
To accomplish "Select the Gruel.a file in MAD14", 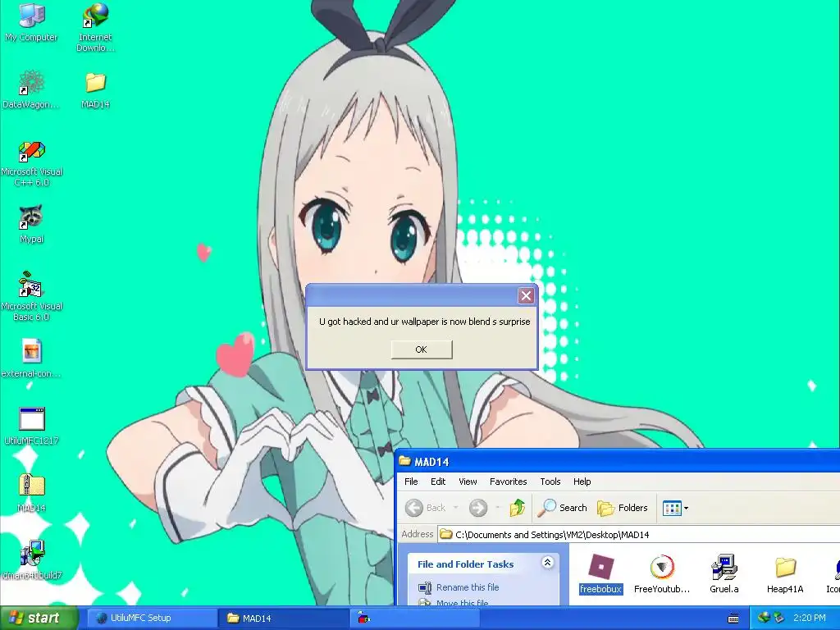I will [x=724, y=573].
